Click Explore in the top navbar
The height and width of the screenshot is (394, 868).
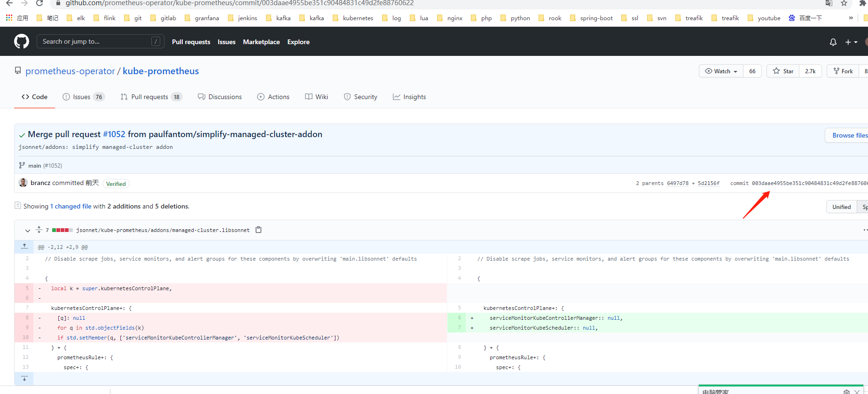tap(298, 42)
